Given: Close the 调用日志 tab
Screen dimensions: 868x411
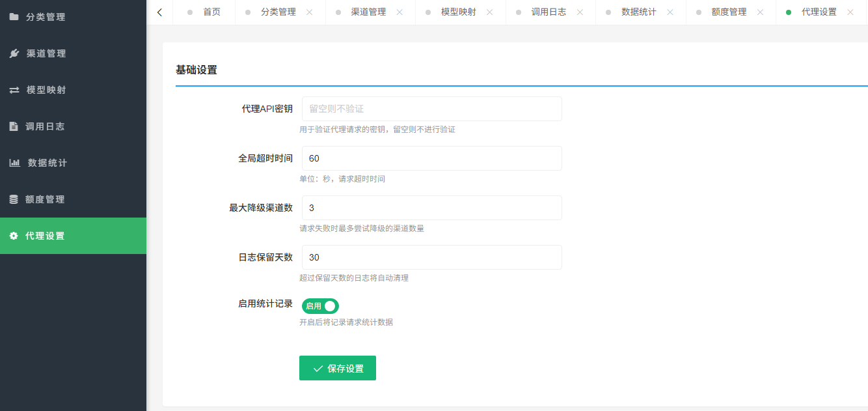Looking at the screenshot, I should click(580, 12).
